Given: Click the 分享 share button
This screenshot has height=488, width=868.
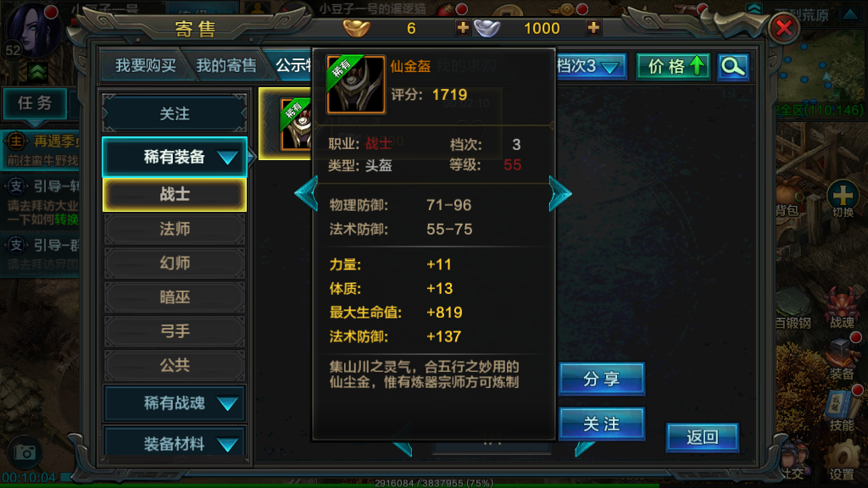Looking at the screenshot, I should click(x=602, y=379).
